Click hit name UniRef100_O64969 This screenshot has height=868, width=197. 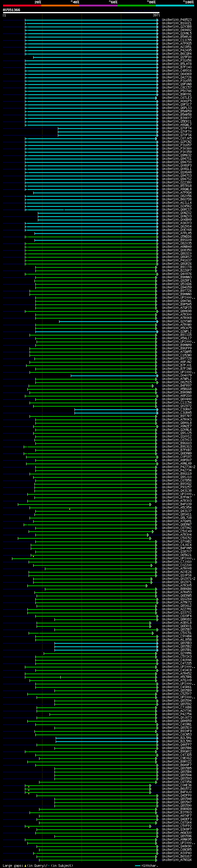point(176,74)
